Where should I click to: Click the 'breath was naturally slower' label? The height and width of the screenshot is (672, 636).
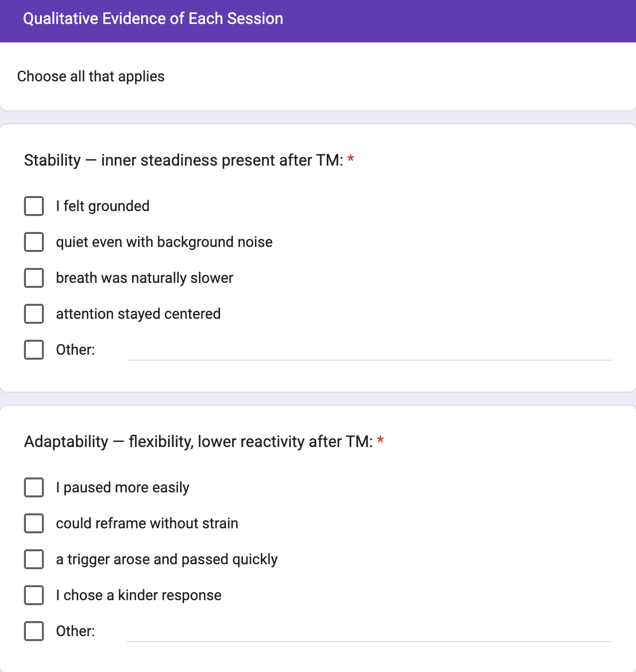(145, 278)
